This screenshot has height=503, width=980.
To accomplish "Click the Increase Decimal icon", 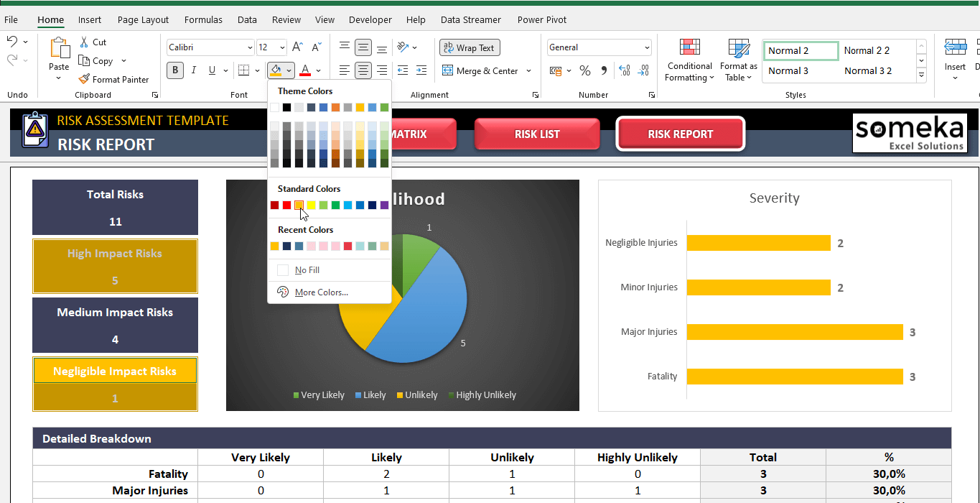I will [625, 70].
